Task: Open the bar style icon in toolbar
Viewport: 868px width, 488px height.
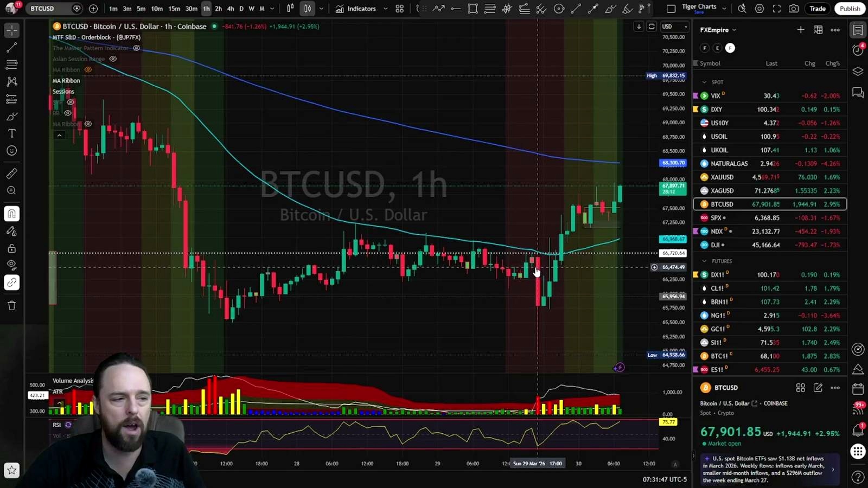Action: point(290,9)
